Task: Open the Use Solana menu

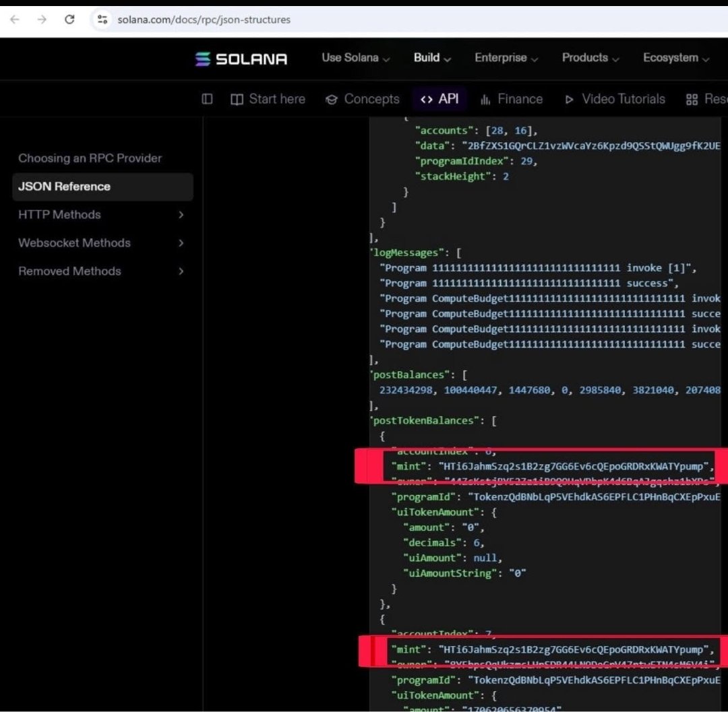Action: tap(356, 57)
